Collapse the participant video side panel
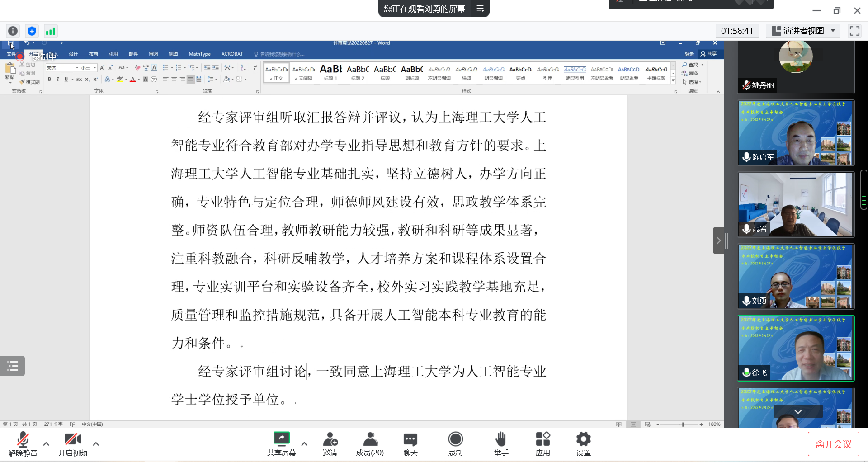Screen dimensions: 868x462 point(718,240)
